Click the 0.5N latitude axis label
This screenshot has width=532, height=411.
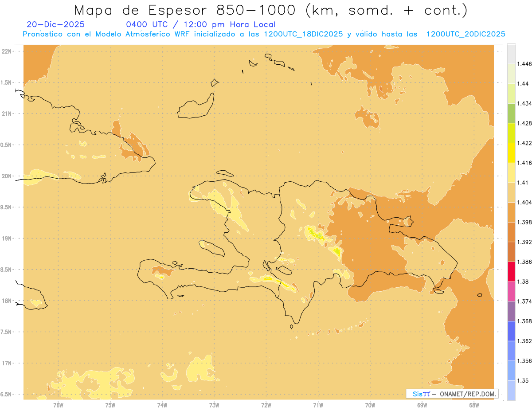coord(6,145)
